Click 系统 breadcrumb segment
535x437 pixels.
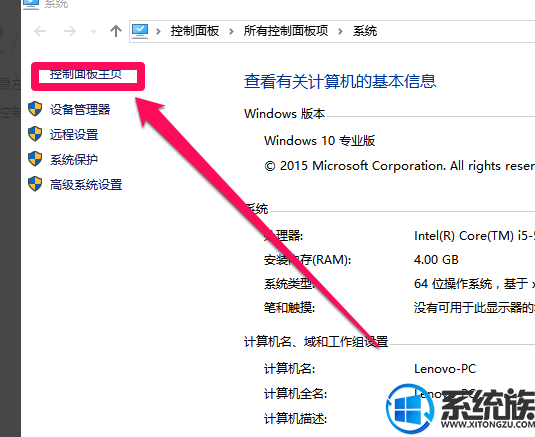[365, 31]
